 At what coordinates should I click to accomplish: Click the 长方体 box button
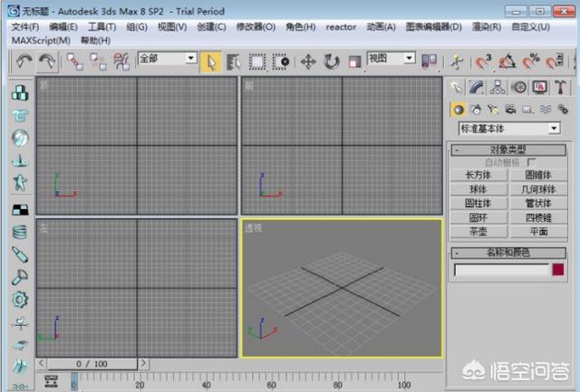tap(478, 175)
